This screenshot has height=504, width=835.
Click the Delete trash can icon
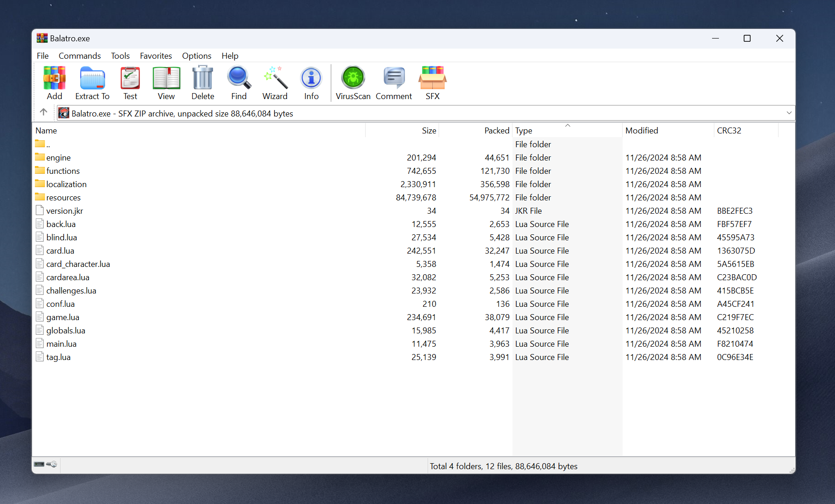coord(203,78)
